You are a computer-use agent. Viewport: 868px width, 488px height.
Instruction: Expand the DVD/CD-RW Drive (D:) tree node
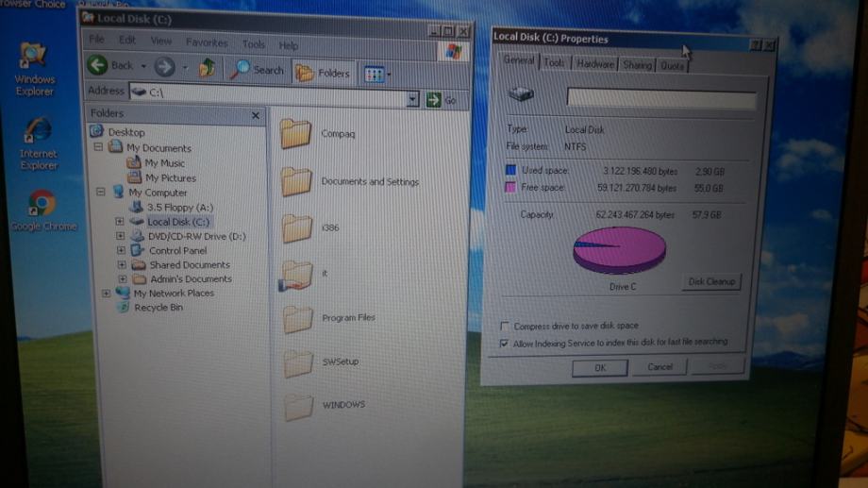pos(121,236)
